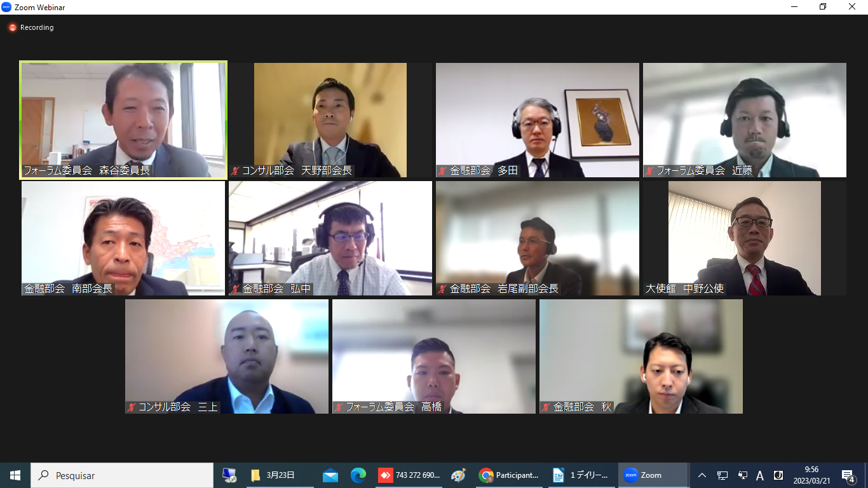Click the muted mic icon beside コンサル部会 天野部会長
The height and width of the screenshot is (488, 868).
pyautogui.click(x=236, y=170)
